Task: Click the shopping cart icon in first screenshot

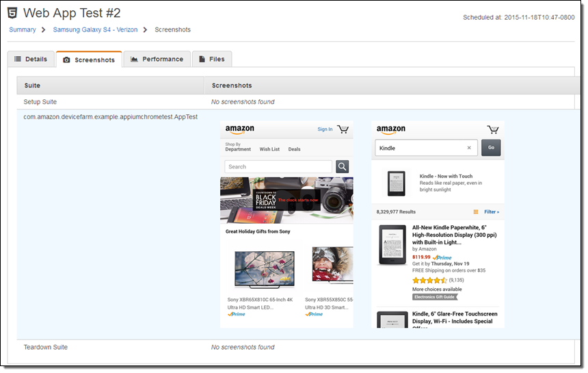Action: (343, 129)
